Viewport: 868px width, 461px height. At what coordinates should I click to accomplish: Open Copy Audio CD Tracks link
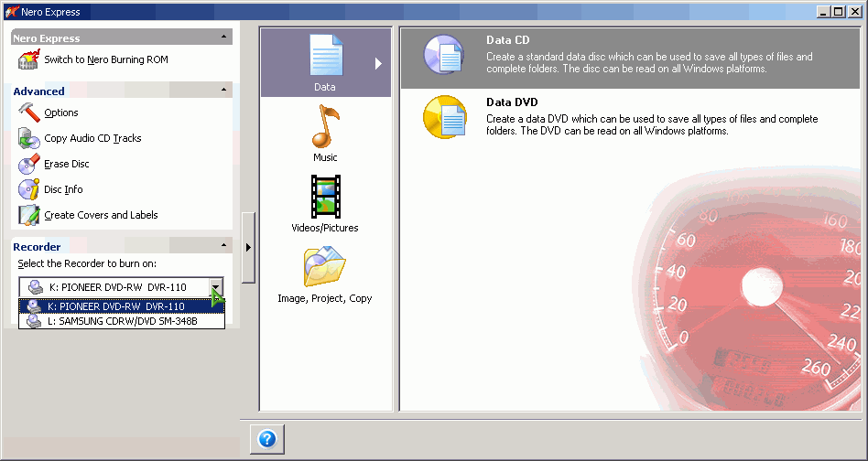[92, 138]
